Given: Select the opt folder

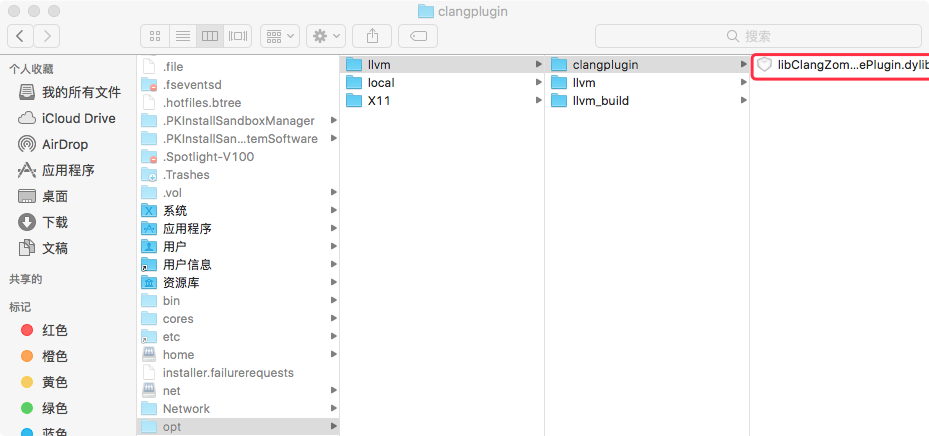Looking at the screenshot, I should 238,427.
